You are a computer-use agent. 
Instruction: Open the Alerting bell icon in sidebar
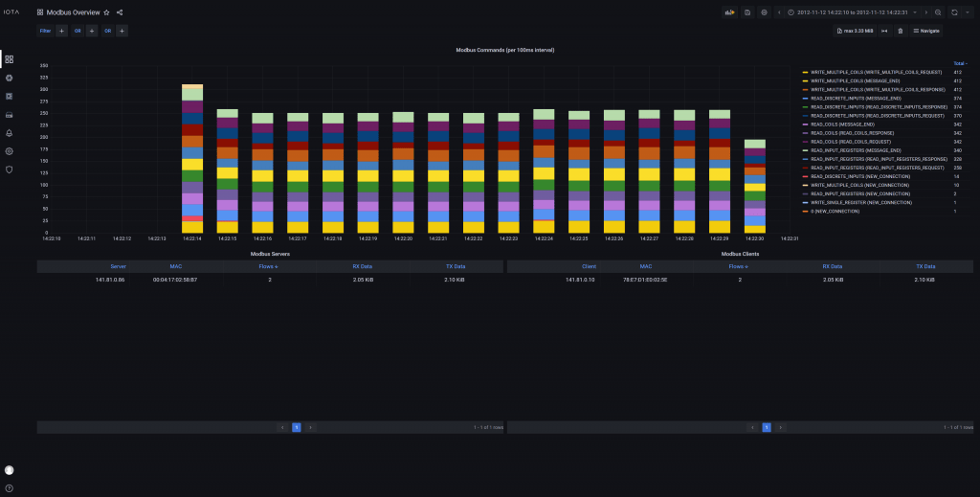10,133
